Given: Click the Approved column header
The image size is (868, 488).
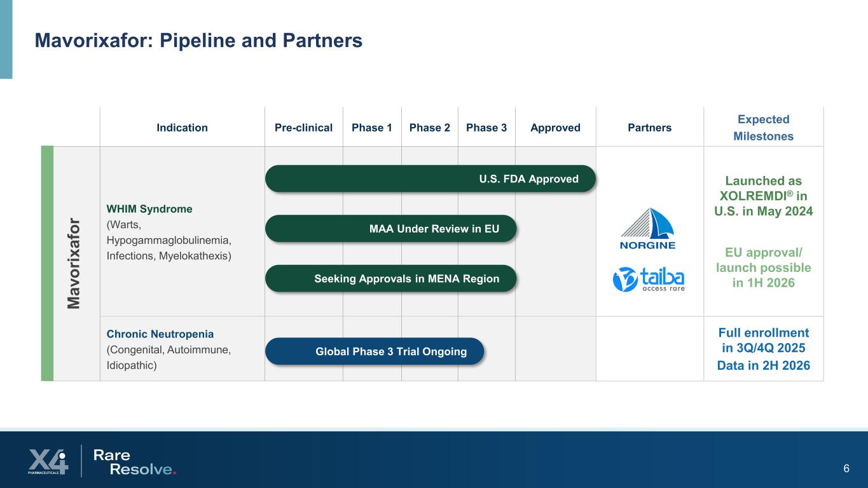Looking at the screenshot, I should click(555, 128).
